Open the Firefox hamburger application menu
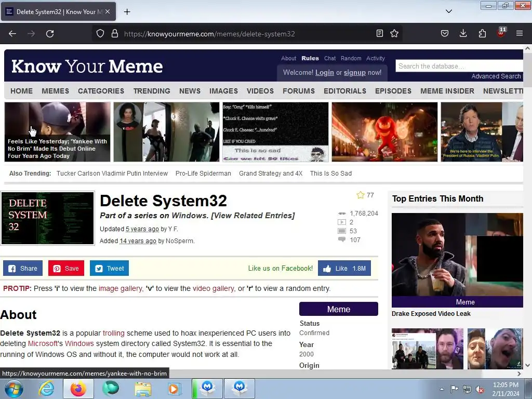 pyautogui.click(x=520, y=33)
